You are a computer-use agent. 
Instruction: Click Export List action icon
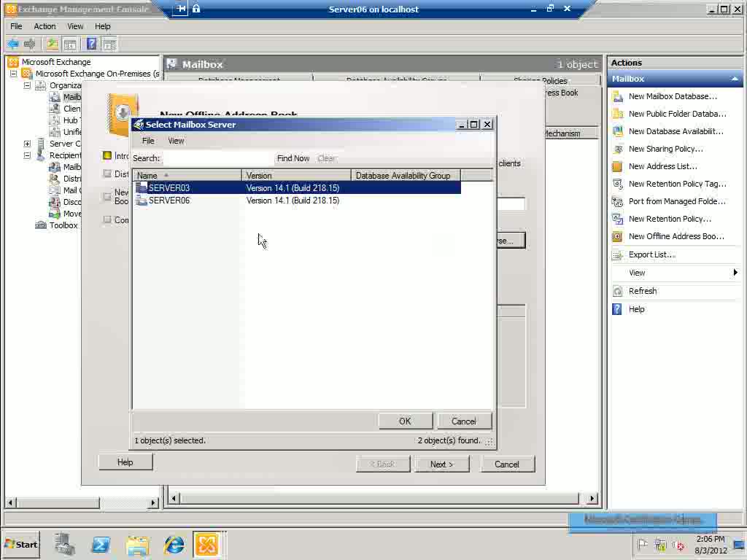coord(618,254)
